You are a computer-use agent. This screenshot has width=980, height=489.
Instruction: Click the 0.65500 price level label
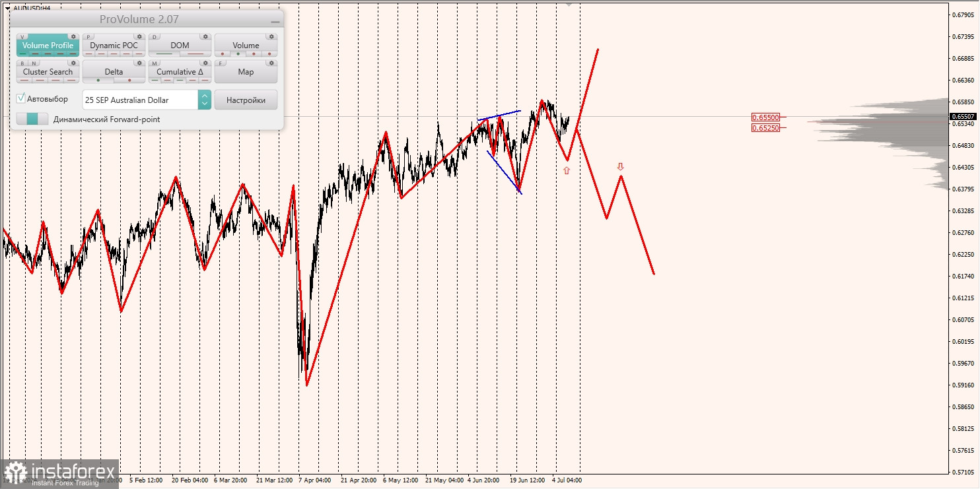[x=765, y=117]
